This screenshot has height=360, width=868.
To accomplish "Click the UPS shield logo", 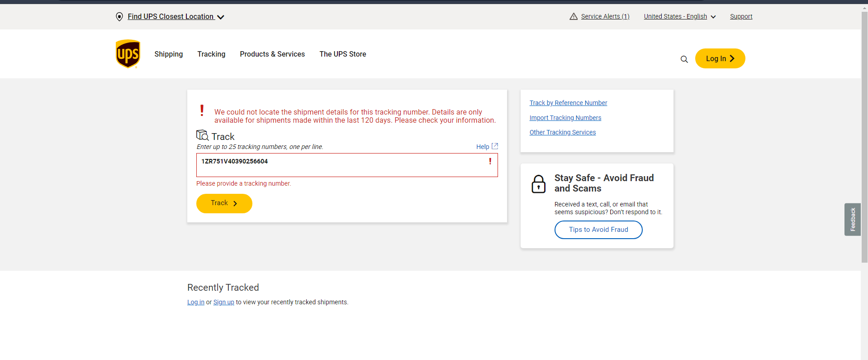I will [x=128, y=54].
